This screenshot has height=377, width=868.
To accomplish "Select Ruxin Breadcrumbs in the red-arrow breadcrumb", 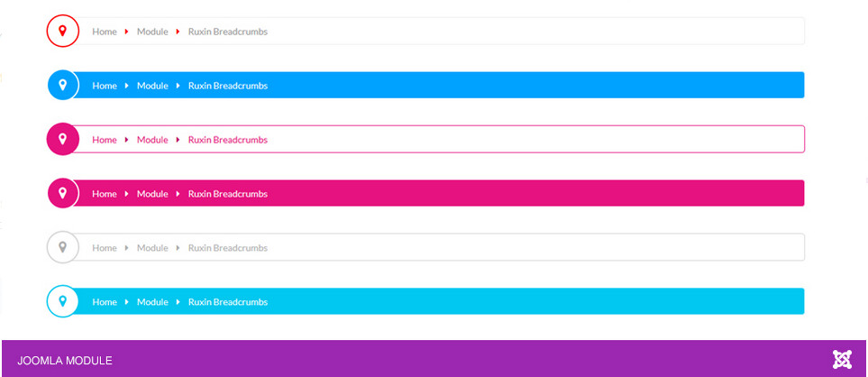I will click(x=228, y=32).
